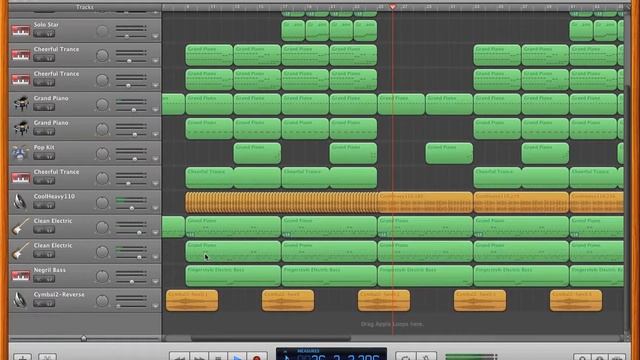This screenshot has width=640, height=360.
Task: Click the Cymbal2-Reverse pan knob
Action: 102,300
